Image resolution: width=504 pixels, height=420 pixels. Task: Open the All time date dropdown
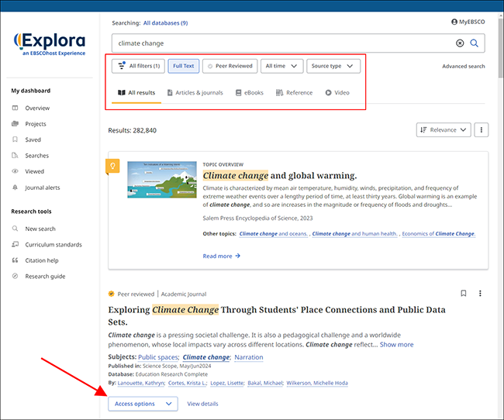click(282, 66)
